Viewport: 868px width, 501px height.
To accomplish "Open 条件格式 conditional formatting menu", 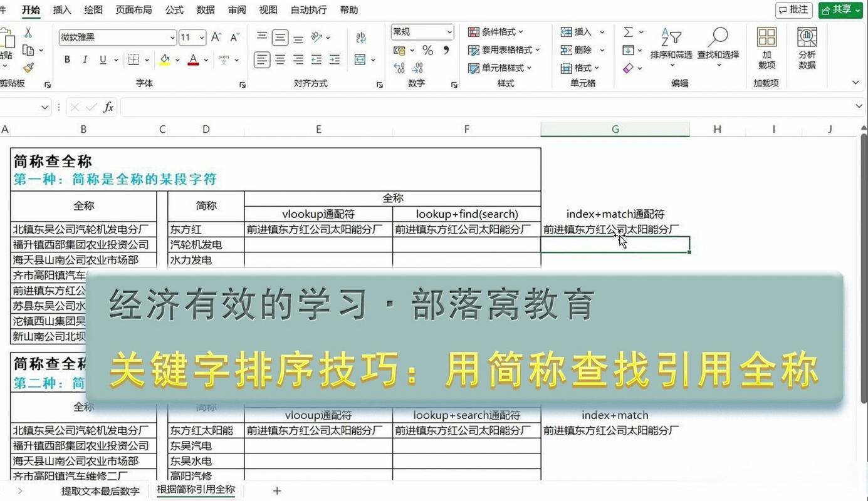I will pyautogui.click(x=496, y=32).
